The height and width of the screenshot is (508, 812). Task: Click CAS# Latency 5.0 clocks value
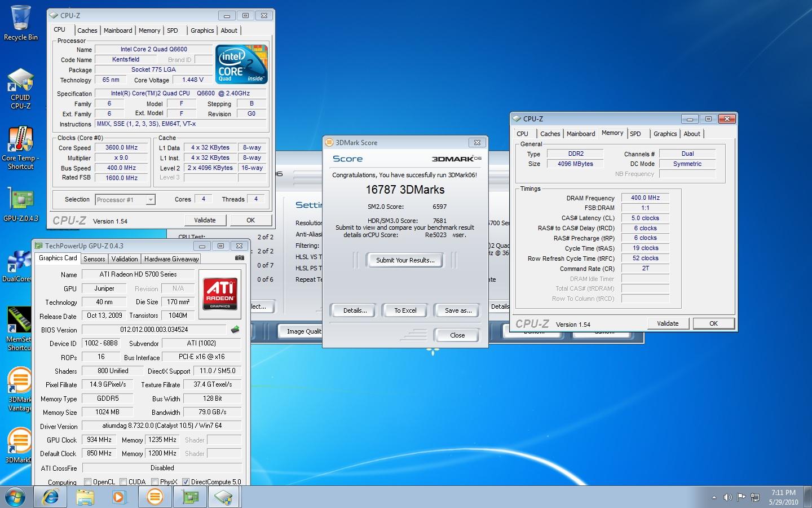pyautogui.click(x=645, y=218)
